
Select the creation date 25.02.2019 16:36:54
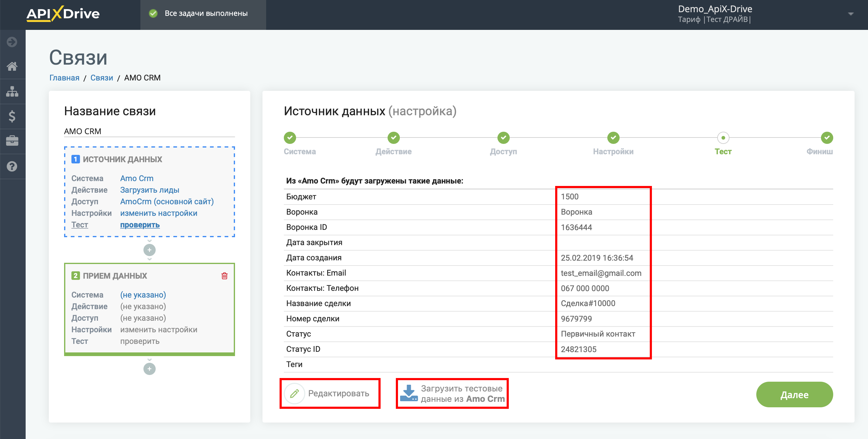point(597,258)
